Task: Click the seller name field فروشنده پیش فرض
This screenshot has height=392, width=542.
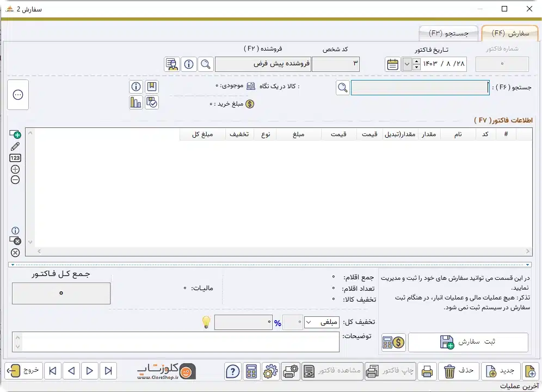Action: pos(263,64)
